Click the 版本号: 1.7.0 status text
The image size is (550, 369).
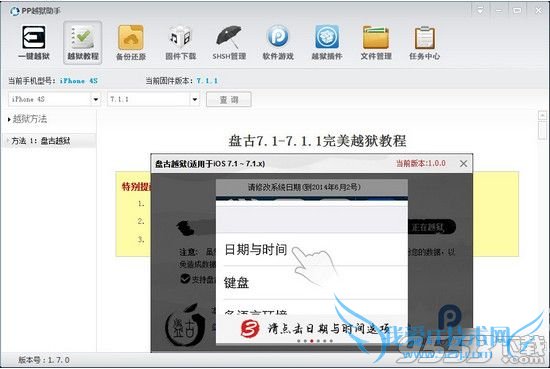tap(44, 360)
